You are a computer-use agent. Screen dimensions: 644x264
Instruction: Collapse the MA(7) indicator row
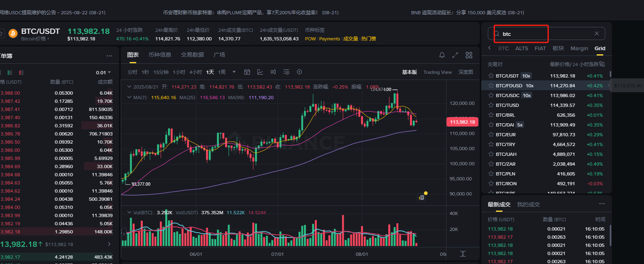click(x=129, y=98)
